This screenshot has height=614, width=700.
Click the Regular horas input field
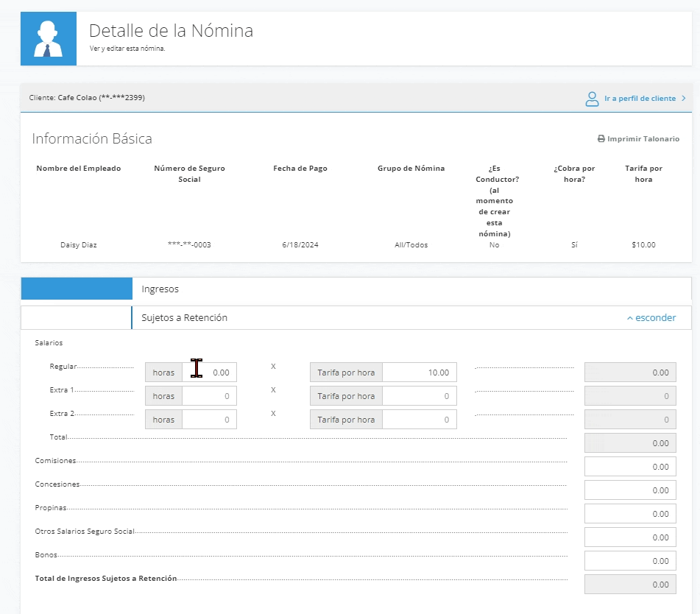click(x=209, y=373)
